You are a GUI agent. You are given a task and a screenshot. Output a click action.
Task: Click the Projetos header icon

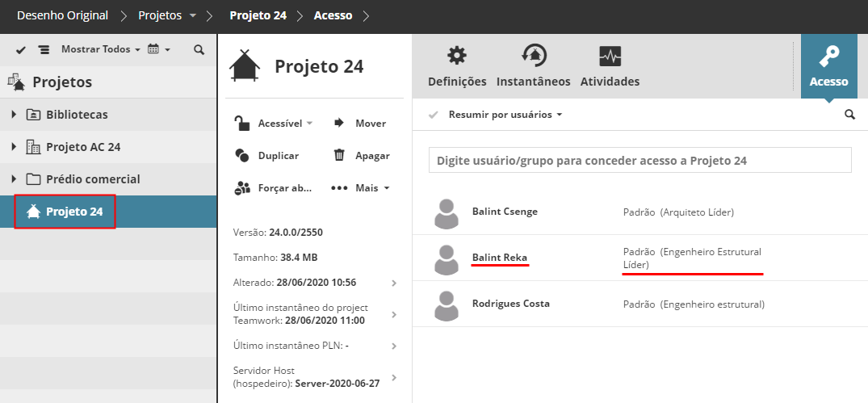coord(16,82)
